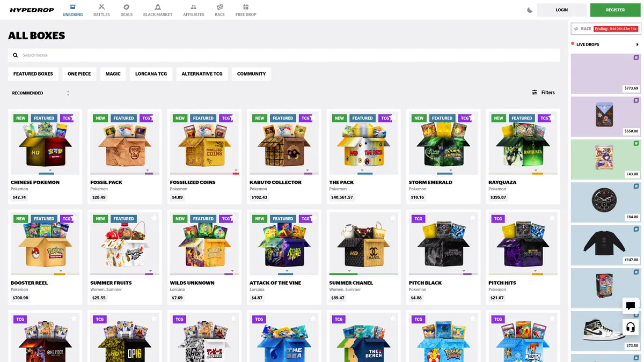Screen dimensions: 644x362
Task: Open the Wilds Unknown box title
Action: pos(192,283)
